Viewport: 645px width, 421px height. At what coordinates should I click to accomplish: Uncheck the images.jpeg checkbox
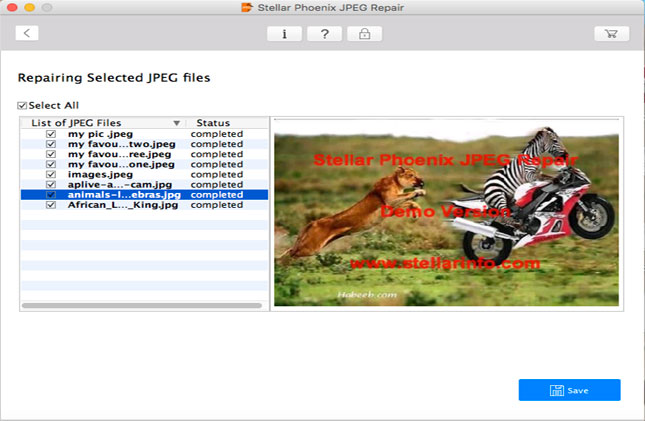tap(51, 174)
